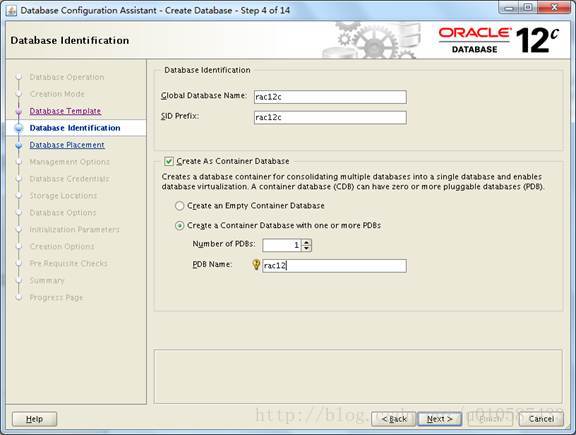Click the PDB Name label

coord(212,265)
